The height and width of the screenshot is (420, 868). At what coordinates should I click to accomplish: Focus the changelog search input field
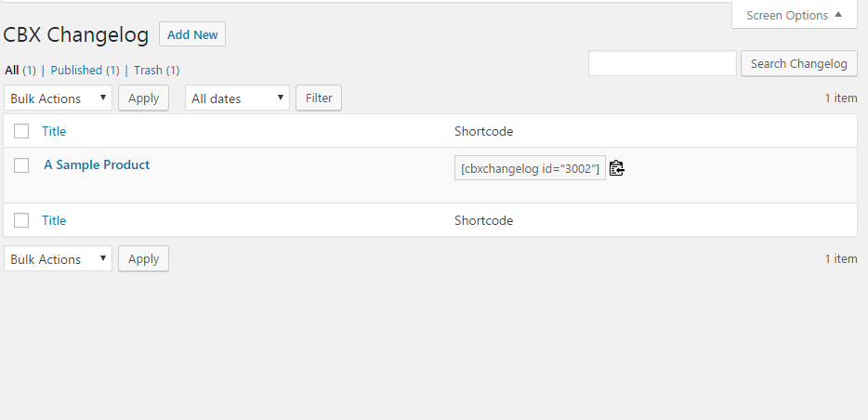(663, 63)
